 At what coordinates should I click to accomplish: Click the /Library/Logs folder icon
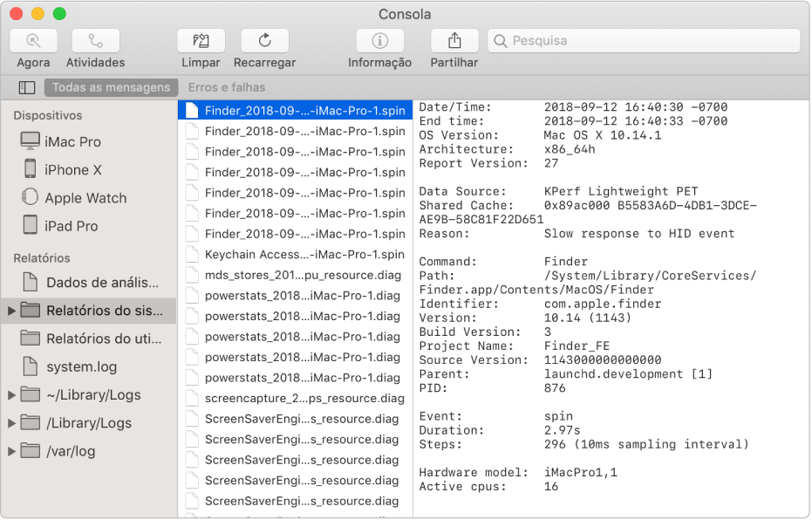coord(31,422)
